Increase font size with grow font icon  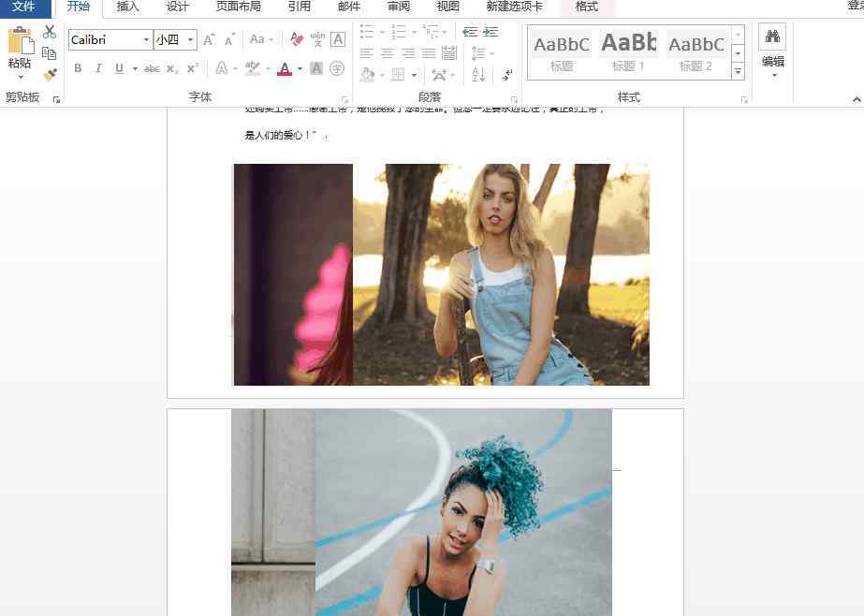[x=209, y=39]
